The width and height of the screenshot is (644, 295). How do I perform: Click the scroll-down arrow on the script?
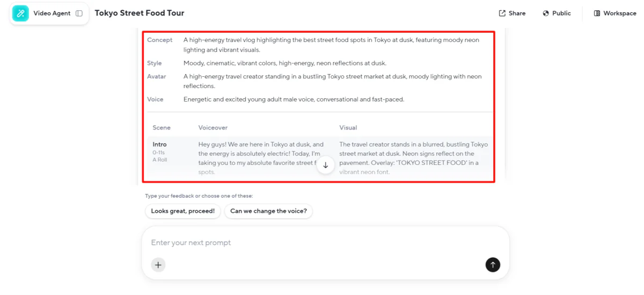pos(325,166)
